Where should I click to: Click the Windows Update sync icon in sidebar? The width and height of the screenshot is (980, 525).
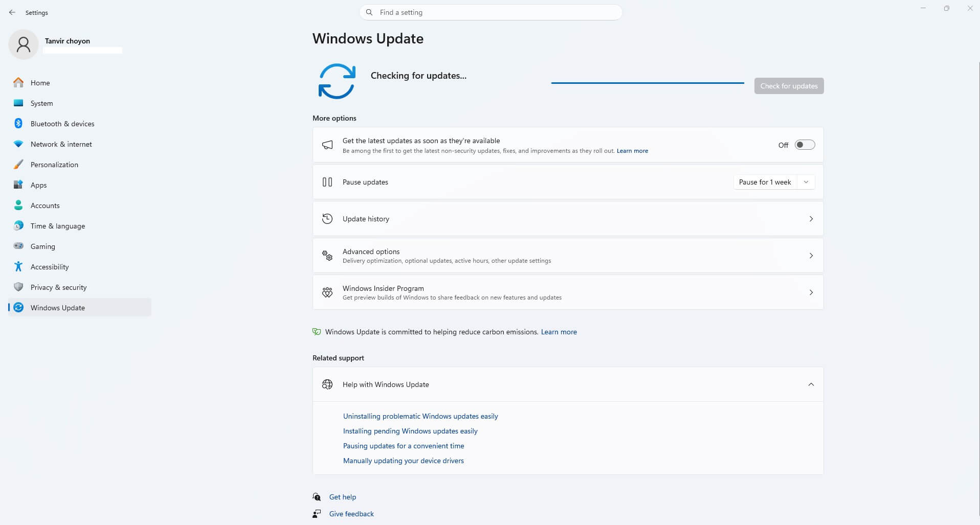(x=18, y=307)
